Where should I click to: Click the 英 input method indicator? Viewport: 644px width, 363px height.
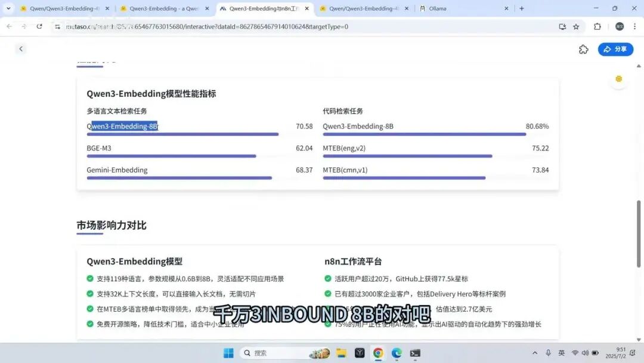click(x=562, y=353)
